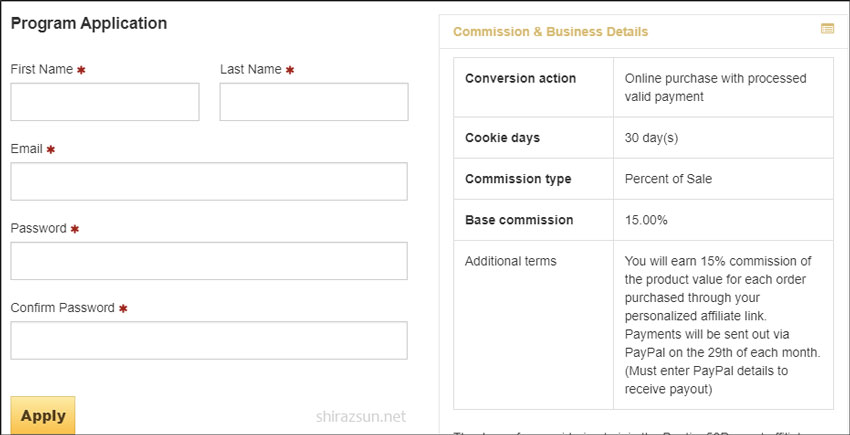Focus the Confirm Password field

click(208, 340)
